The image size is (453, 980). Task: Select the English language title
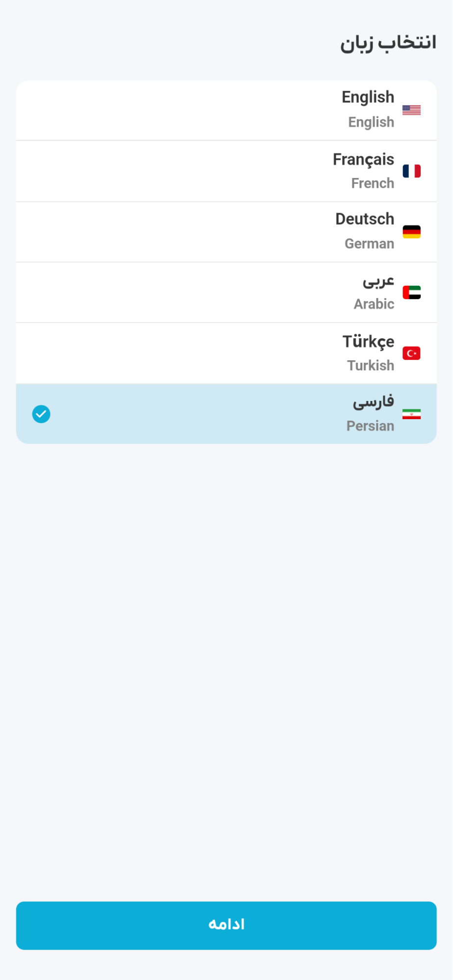(x=368, y=97)
